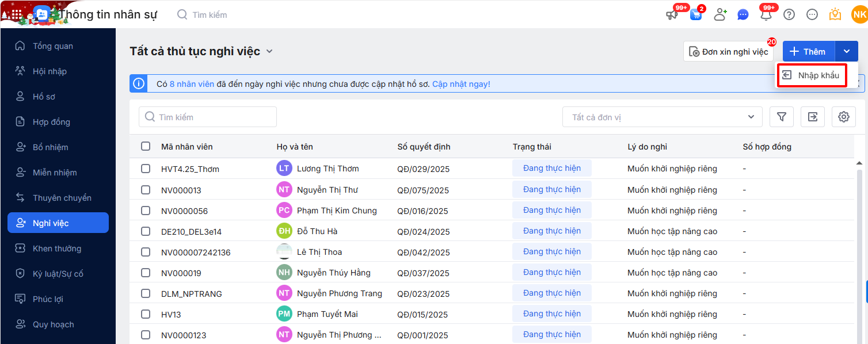Click the 'Cập nhật ngay!' link
The image size is (868, 344).
461,84
